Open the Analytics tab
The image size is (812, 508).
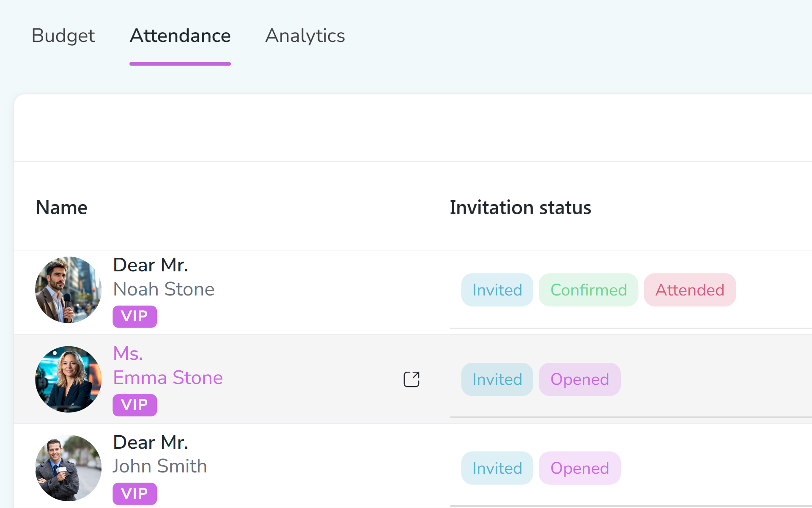point(305,36)
